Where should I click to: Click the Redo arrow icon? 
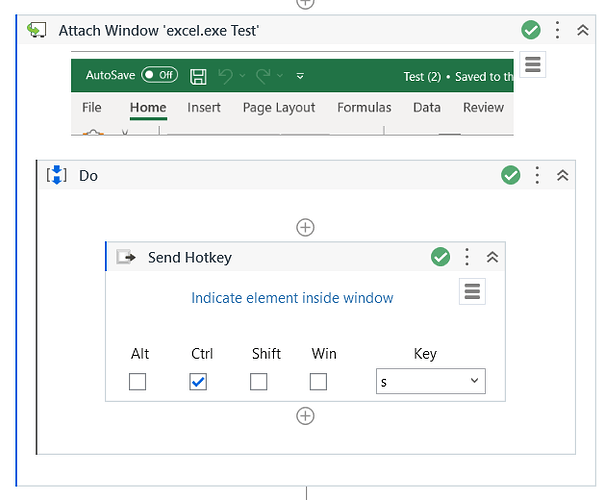(263, 76)
